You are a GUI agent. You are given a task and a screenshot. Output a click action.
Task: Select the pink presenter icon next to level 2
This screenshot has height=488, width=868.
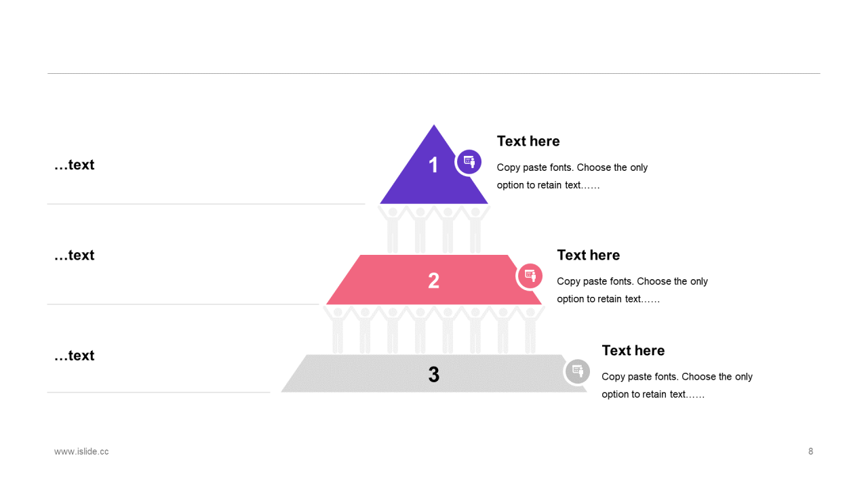click(x=530, y=276)
